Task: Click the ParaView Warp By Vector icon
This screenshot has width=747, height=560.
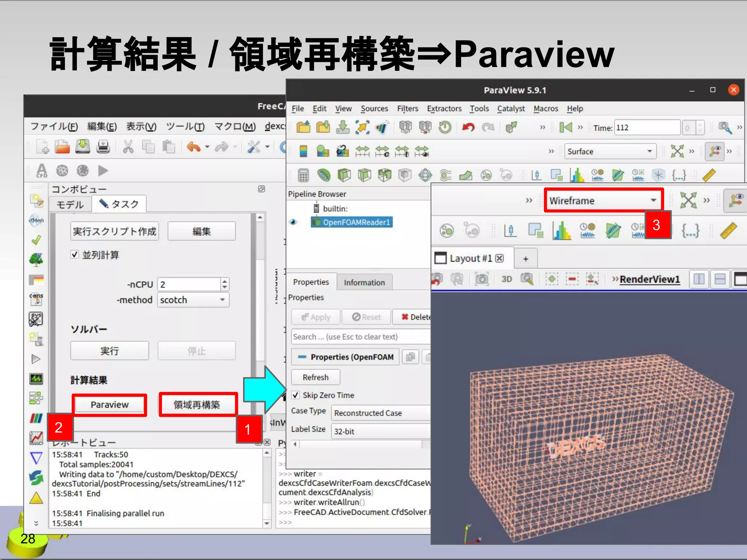Action: click(466, 175)
